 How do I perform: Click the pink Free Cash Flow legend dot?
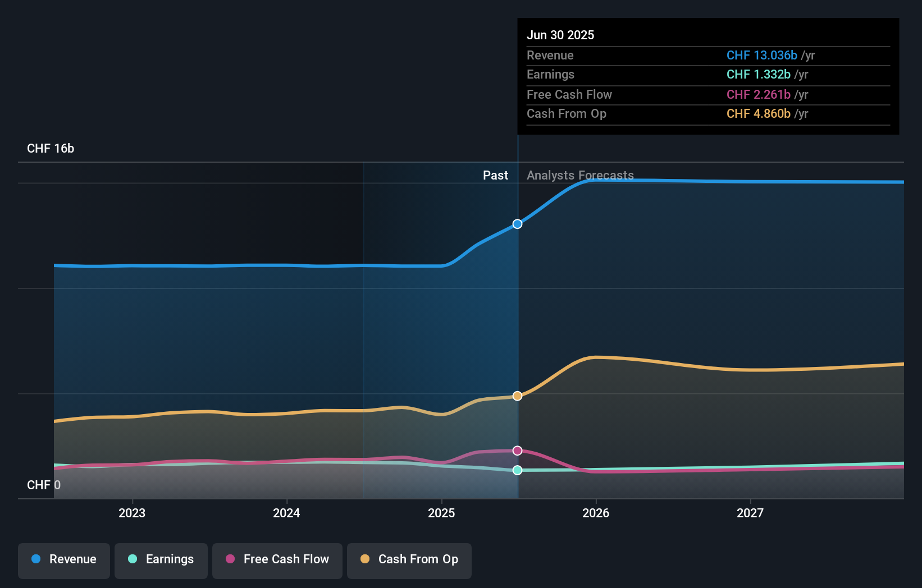pyautogui.click(x=230, y=559)
